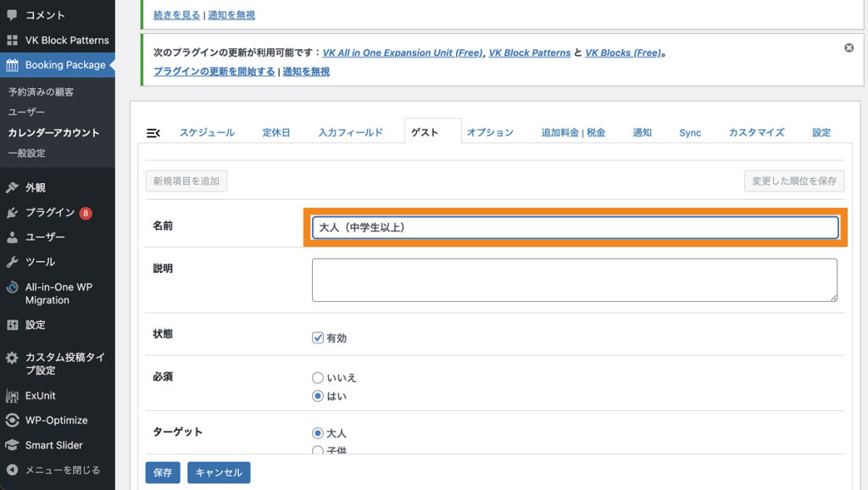The height and width of the screenshot is (490, 868).
Task: Open the Plugins menu via plug icon
Action: click(x=12, y=213)
